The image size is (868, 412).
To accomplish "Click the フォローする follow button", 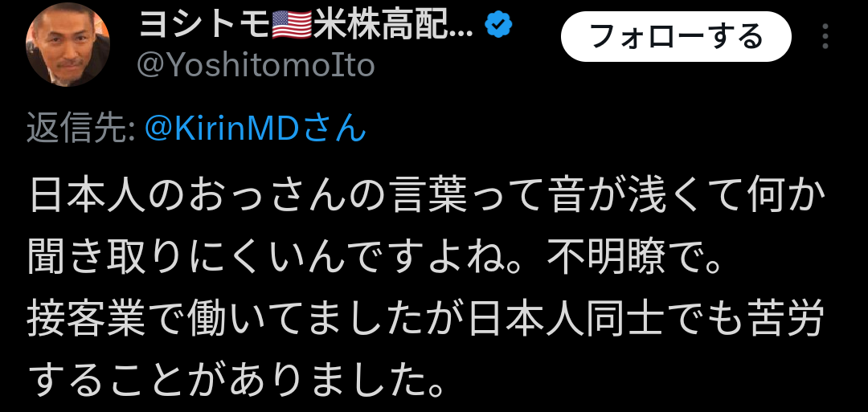I will pyautogui.click(x=676, y=36).
